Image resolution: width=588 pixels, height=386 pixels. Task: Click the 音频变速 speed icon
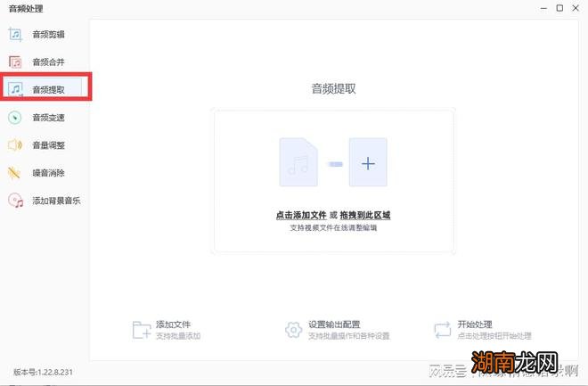(x=15, y=118)
